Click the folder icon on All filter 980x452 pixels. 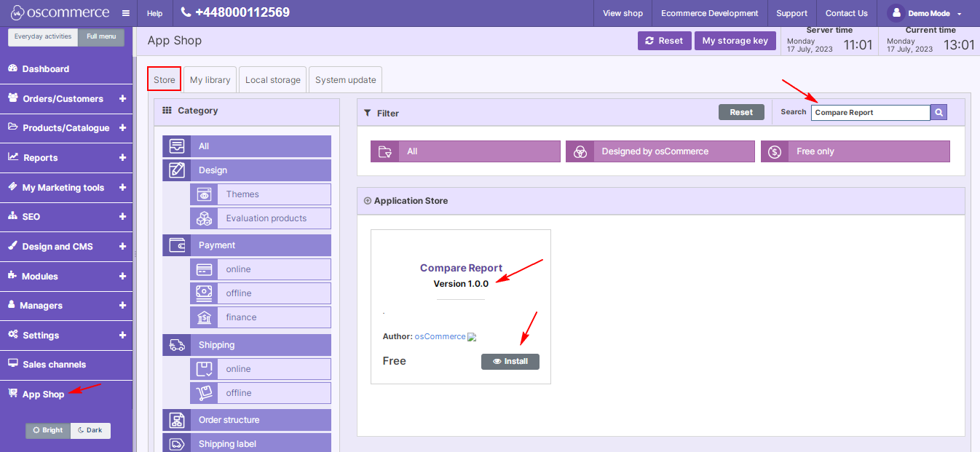click(385, 151)
